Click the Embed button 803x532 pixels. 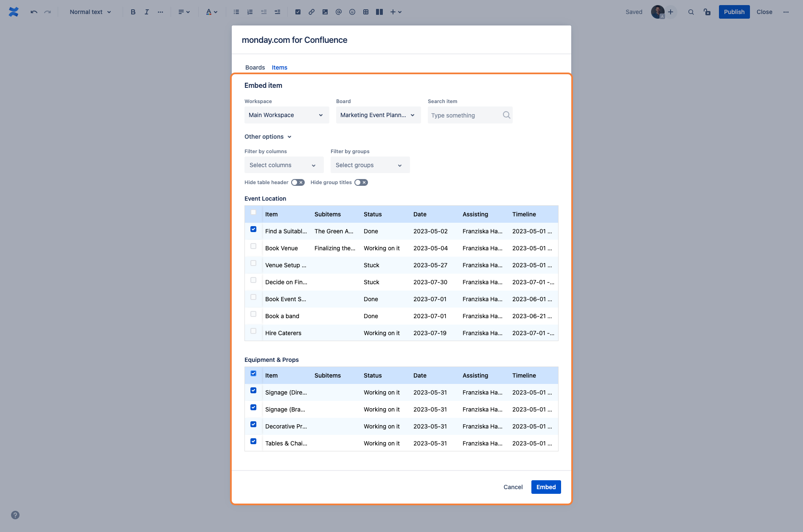[x=546, y=487]
